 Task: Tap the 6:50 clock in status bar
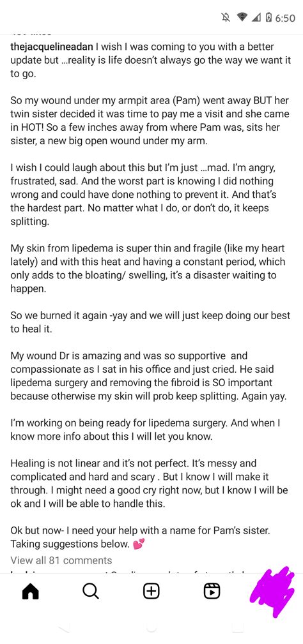tap(285, 18)
